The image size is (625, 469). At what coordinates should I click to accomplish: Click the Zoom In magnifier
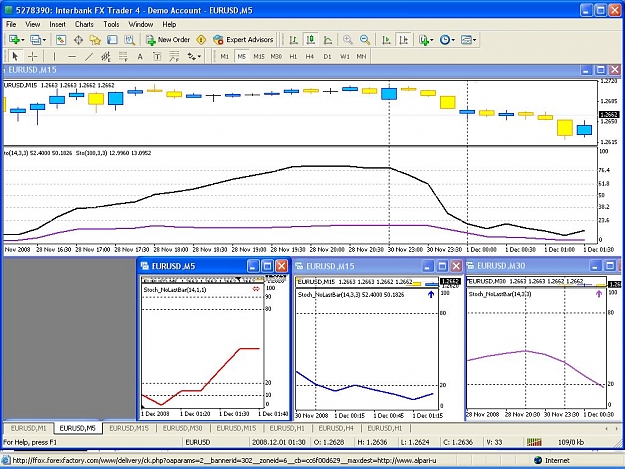tap(348, 40)
